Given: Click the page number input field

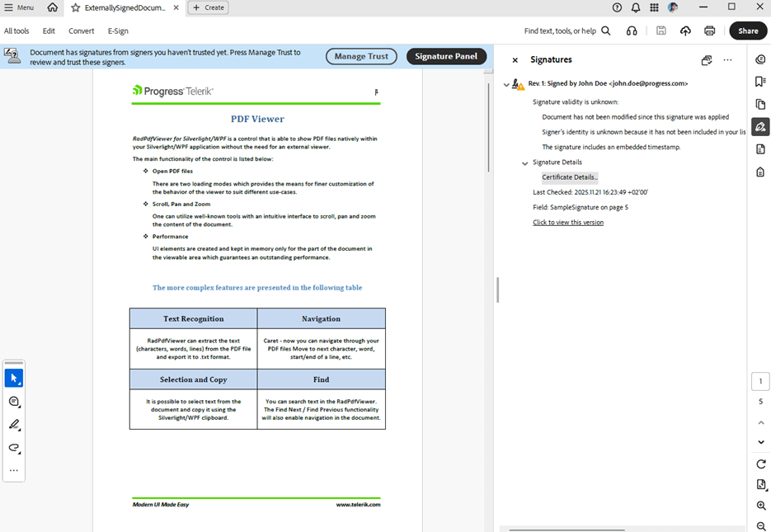Looking at the screenshot, I should 760,380.
